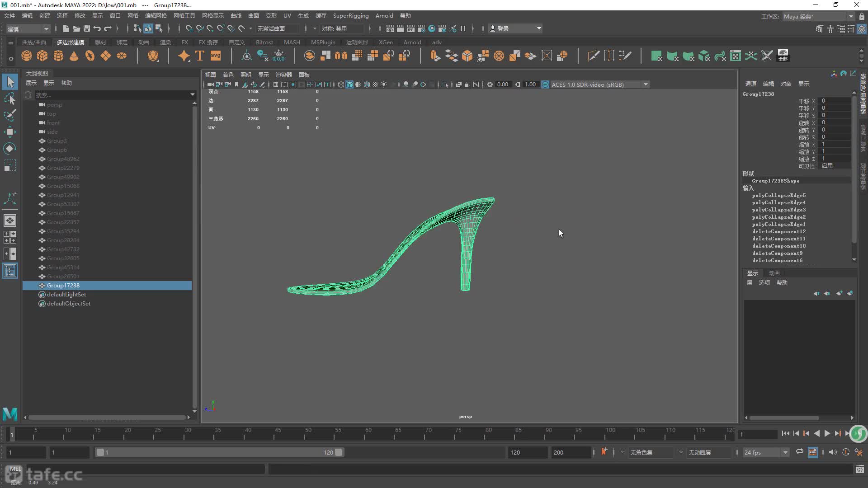Switch to the Bifrost shelf tab

[264, 42]
